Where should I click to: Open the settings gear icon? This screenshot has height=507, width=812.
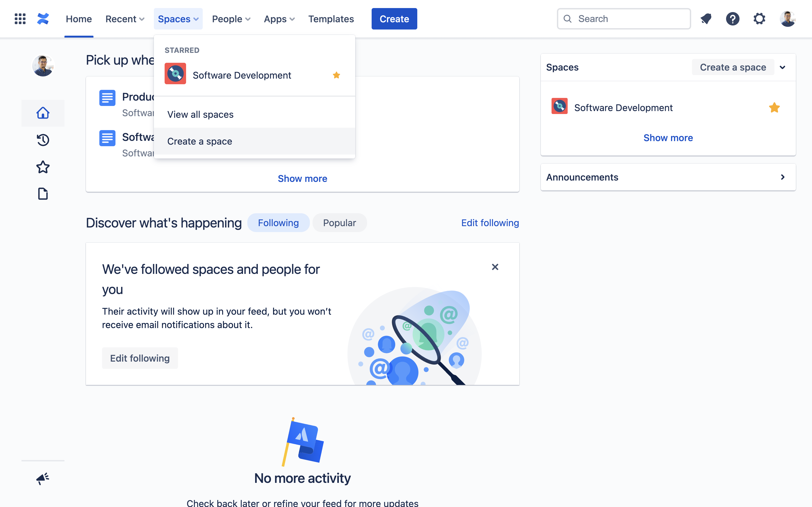759,19
